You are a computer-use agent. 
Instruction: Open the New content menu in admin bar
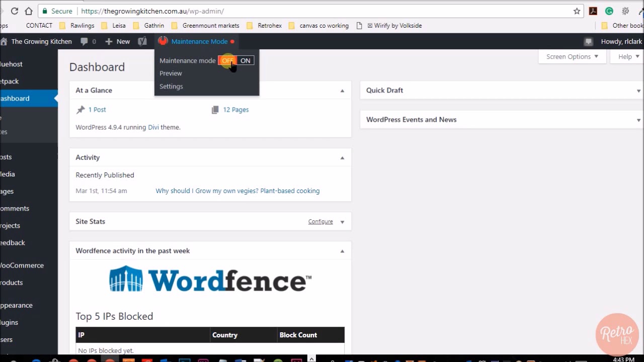coord(118,41)
